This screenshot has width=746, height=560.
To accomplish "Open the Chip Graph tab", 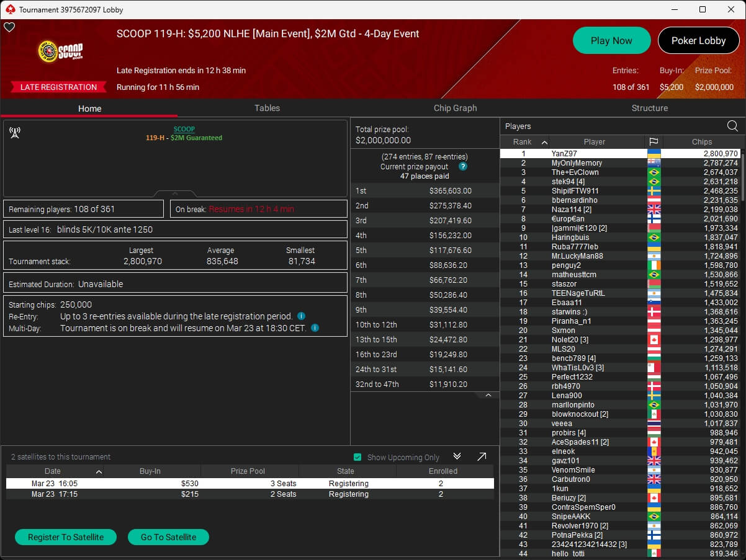I will [x=455, y=108].
